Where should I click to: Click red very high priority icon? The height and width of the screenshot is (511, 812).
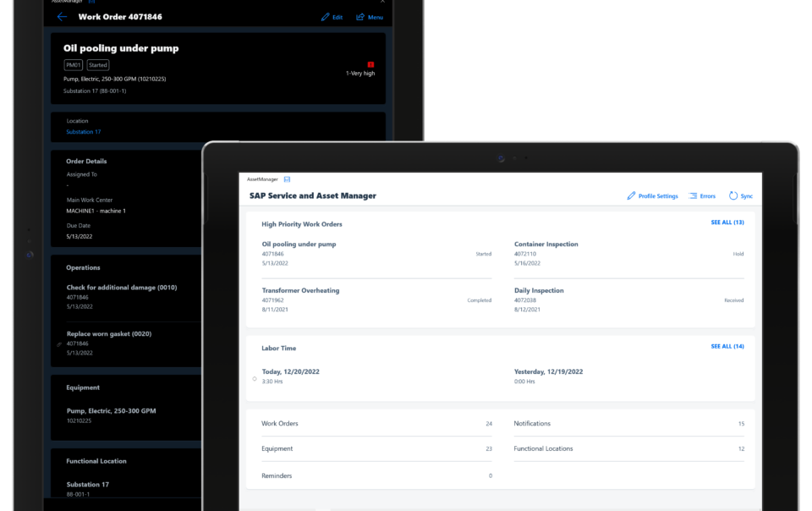point(370,64)
